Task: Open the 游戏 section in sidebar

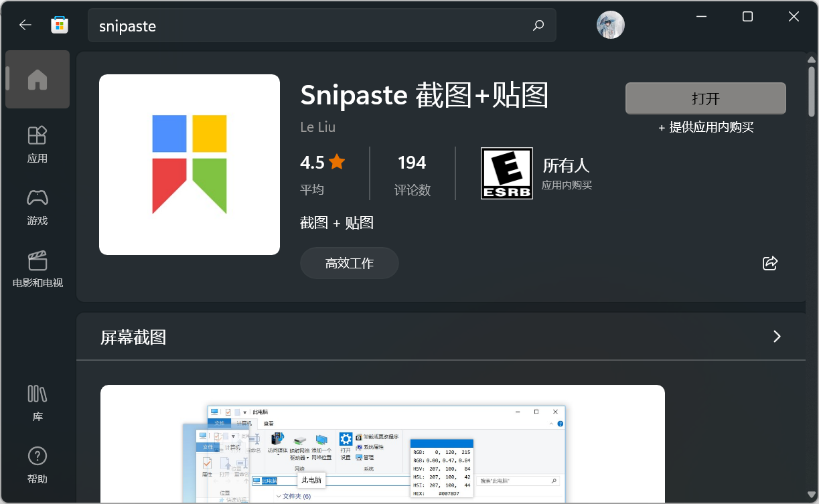Action: (38, 206)
